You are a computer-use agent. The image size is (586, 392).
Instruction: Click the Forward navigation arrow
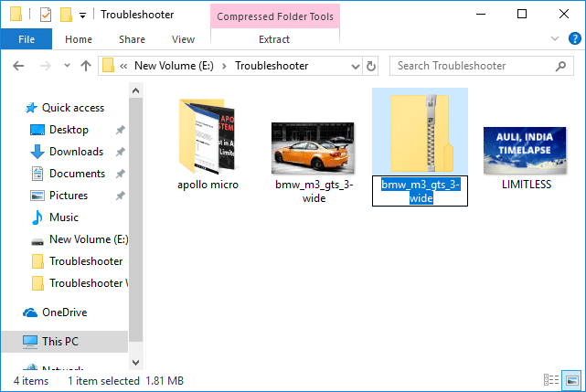[45, 66]
